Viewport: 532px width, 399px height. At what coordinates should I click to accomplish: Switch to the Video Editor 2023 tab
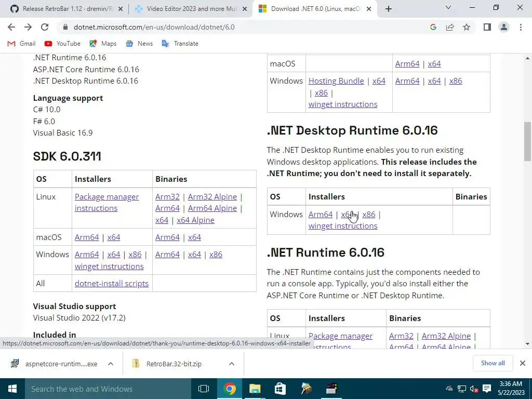tap(191, 9)
